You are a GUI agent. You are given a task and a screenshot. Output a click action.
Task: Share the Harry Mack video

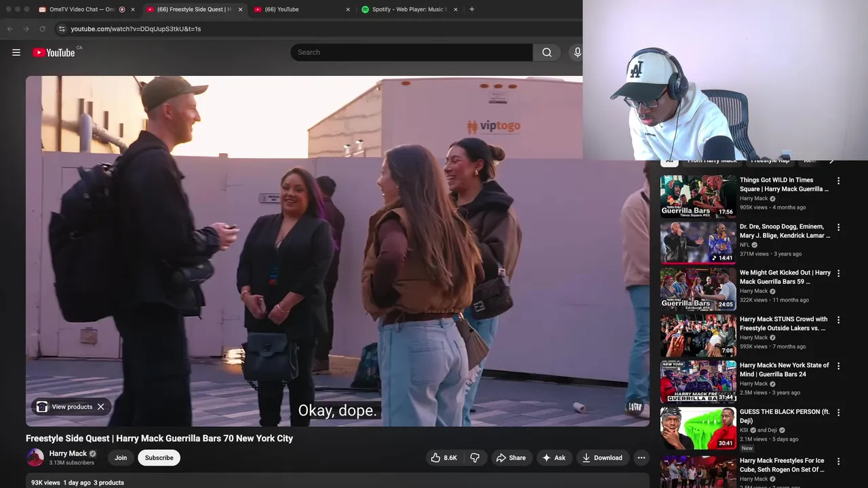click(511, 457)
